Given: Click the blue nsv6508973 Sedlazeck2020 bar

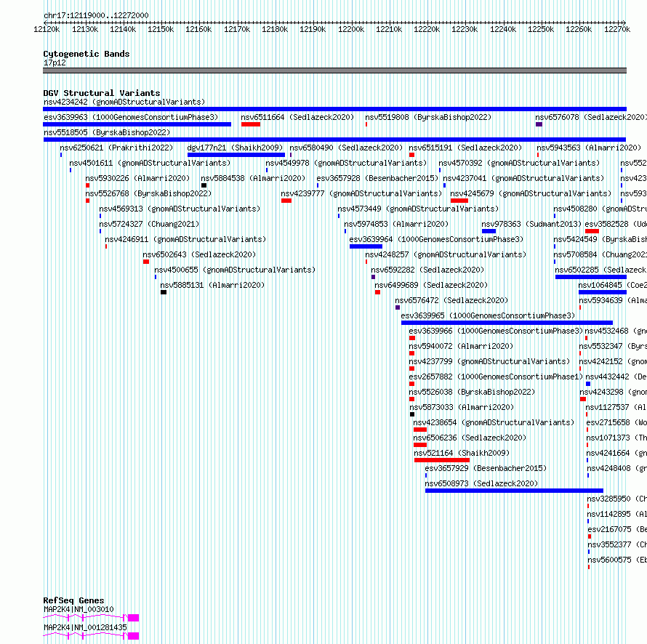Looking at the screenshot, I should point(514,491).
